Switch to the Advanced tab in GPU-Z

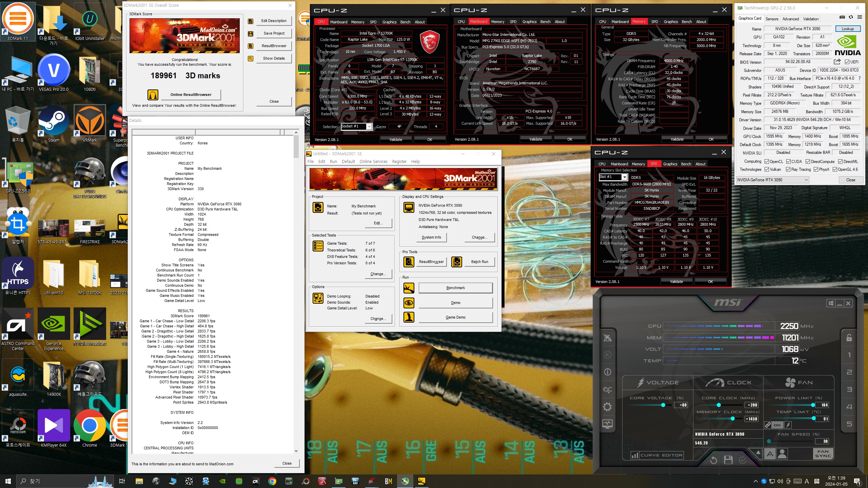[x=791, y=19]
